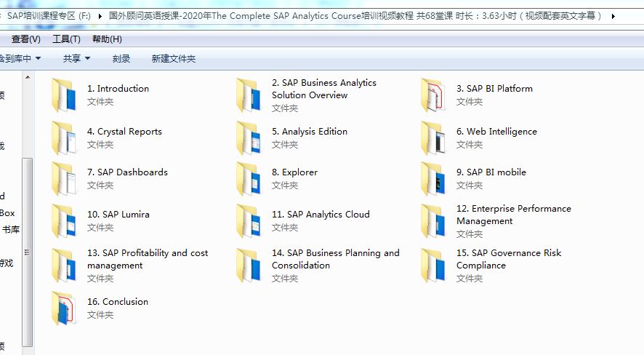Click the '8. Explorer' label

click(294, 172)
